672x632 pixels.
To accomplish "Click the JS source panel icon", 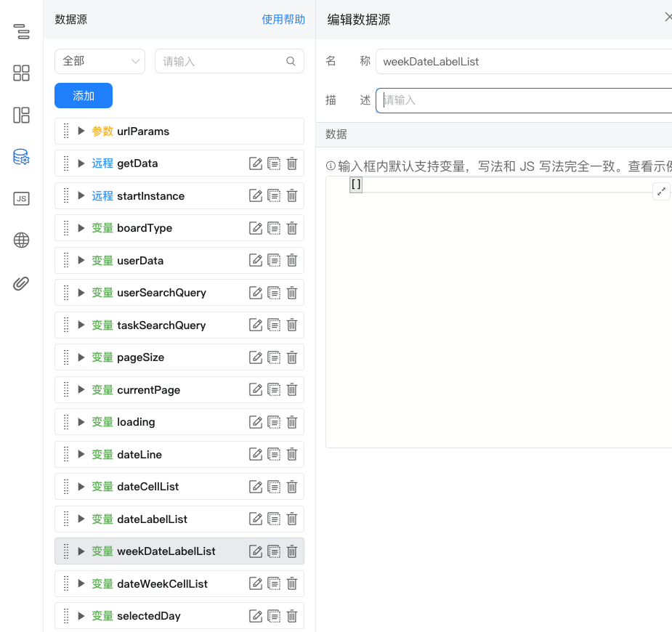I will (x=21, y=199).
